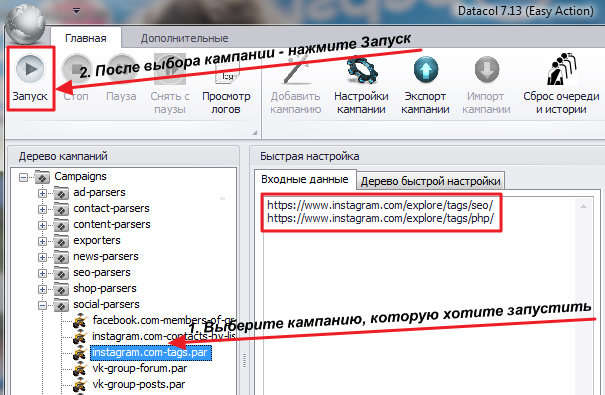This screenshot has width=605, height=395.
Task: Select the facebook.com-members campaign
Action: pos(164,320)
